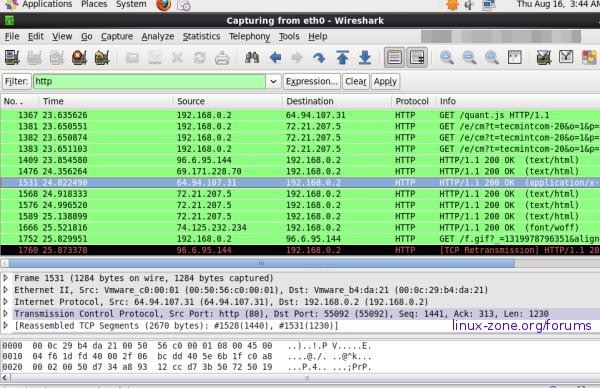Screen dimensions: 600x388
Task: Click hex dump offset 0010 row
Action: [187, 356]
